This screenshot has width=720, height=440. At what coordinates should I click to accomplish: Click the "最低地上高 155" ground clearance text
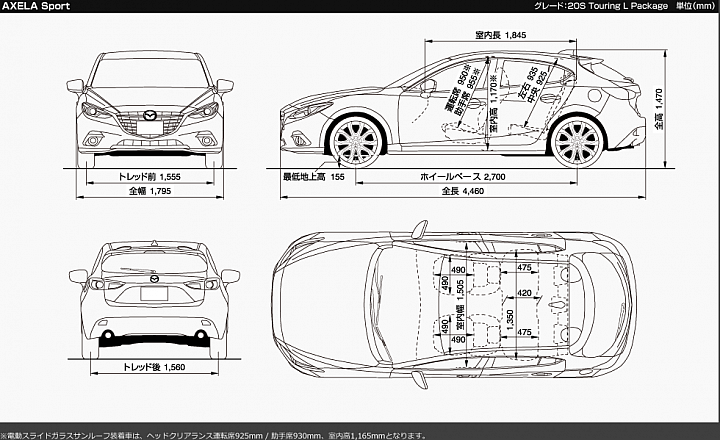314,176
